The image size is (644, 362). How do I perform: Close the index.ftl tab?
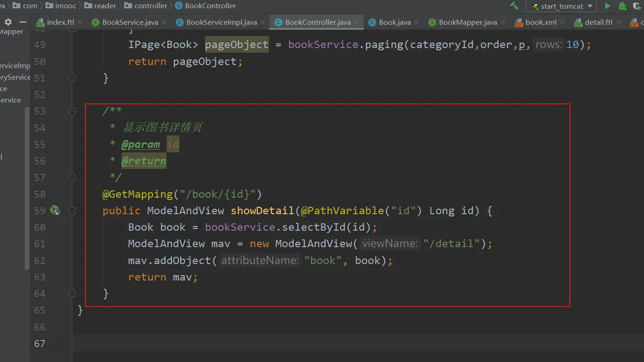tap(80, 22)
